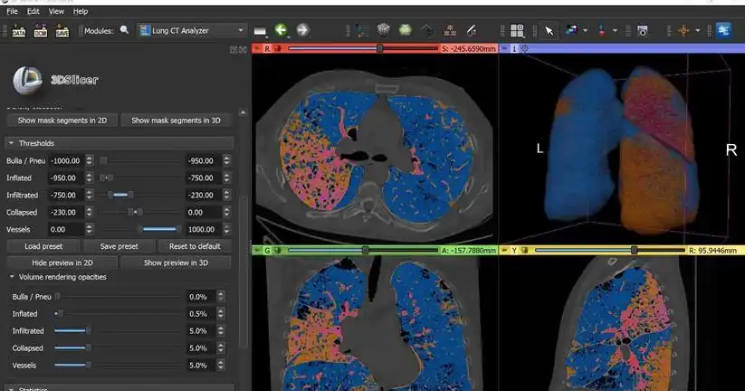Open the Slicer extensions manager icon
Viewport: 749px width, 391px height.
coord(724,31)
